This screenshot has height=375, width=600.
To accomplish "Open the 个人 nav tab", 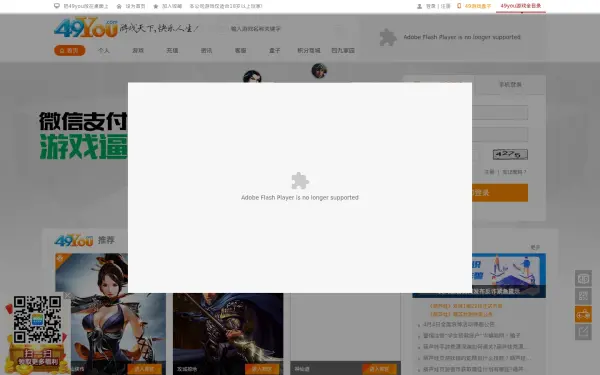I will 104,51.
